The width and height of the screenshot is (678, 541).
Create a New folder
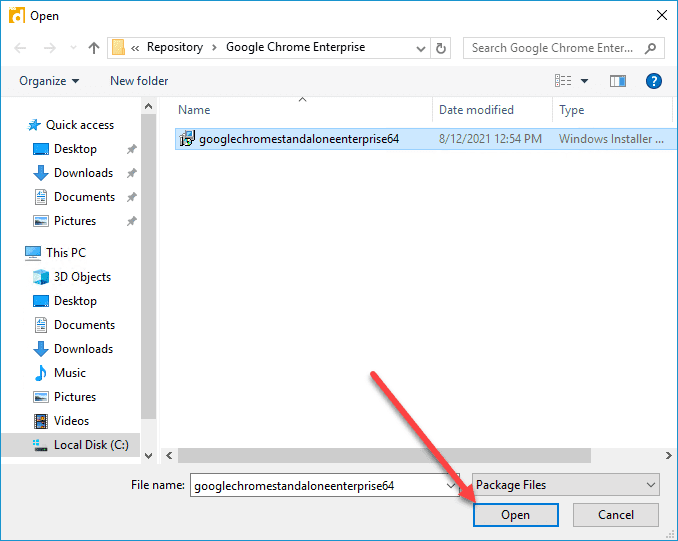click(x=139, y=81)
